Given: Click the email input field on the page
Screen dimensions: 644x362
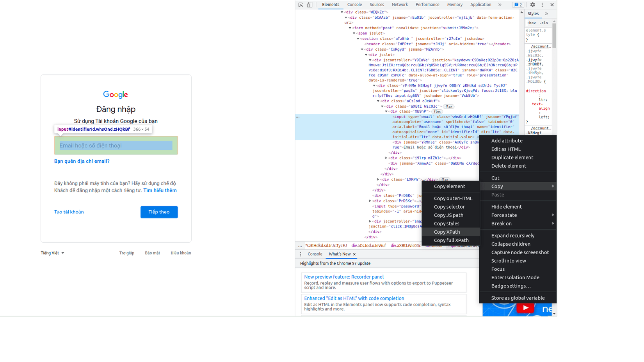Looking at the screenshot, I should coord(116,145).
